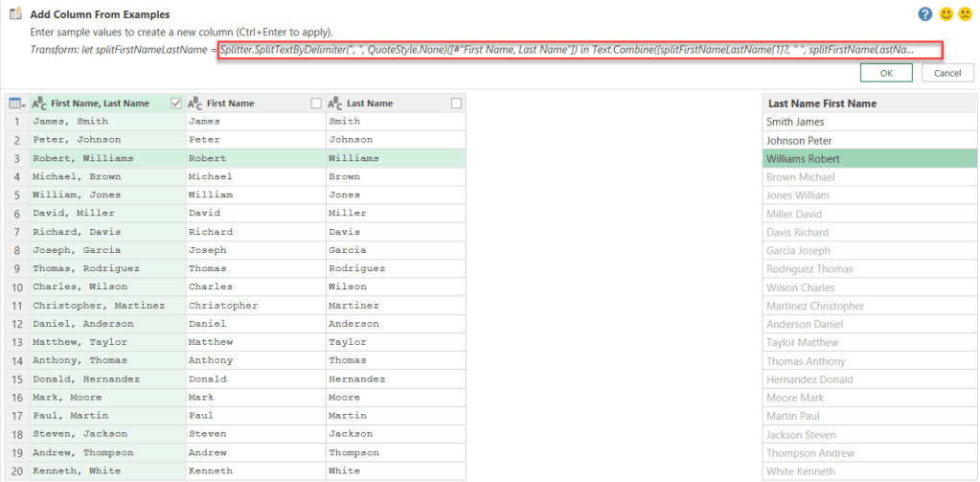This screenshot has width=980, height=482.
Task: Select the 'Last Name First Name' column header
Action: point(868,103)
